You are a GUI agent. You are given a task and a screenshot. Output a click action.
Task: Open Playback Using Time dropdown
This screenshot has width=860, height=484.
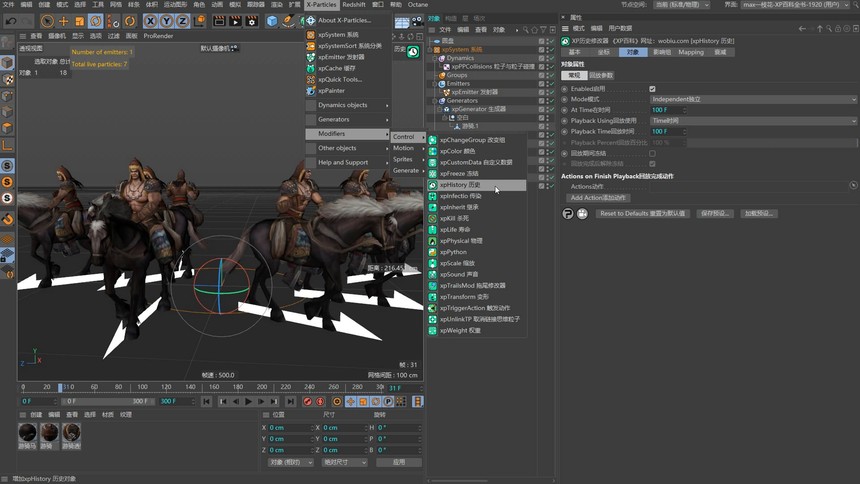753,121
